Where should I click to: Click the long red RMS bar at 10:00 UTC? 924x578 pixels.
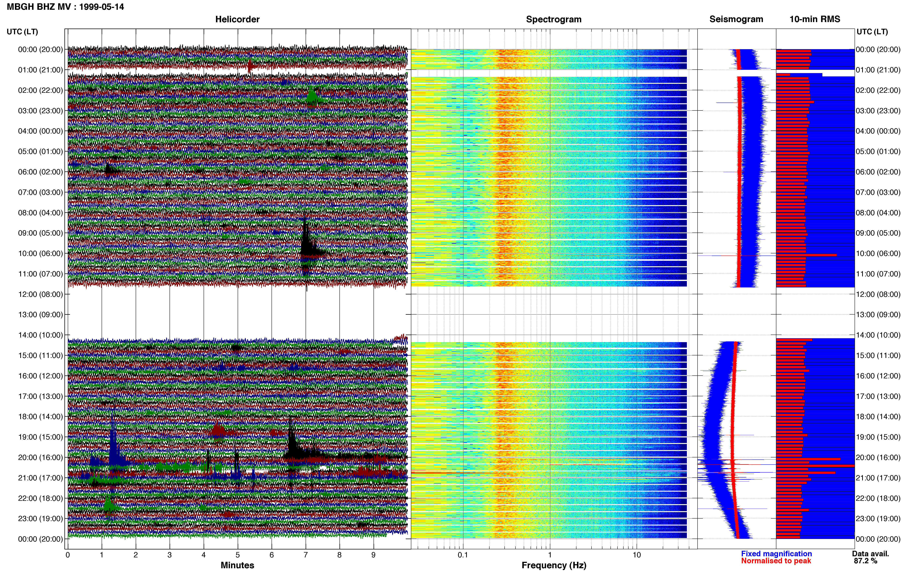point(806,255)
